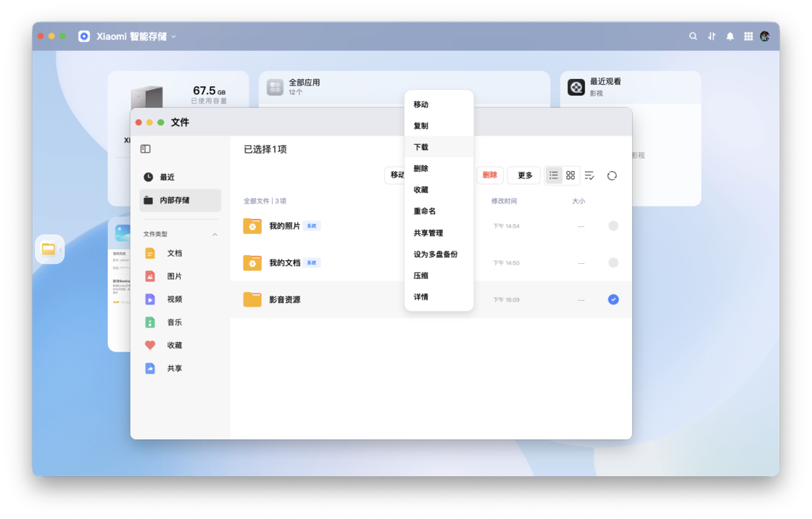Select 内部存储 in the sidebar
The image size is (812, 519).
tap(180, 200)
